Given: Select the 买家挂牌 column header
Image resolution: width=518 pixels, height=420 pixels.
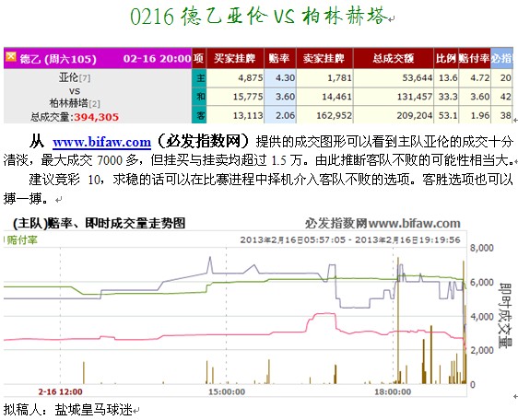Looking at the screenshot, I should [x=235, y=58].
